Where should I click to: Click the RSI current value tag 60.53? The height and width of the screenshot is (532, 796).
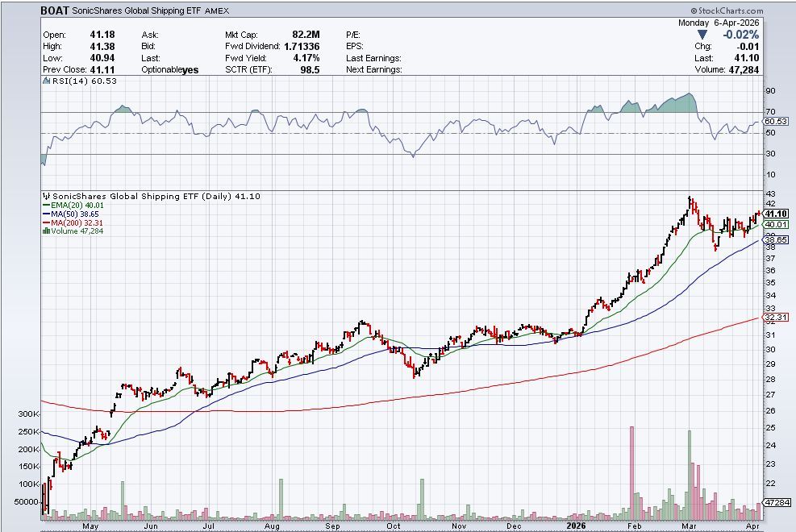click(776, 121)
